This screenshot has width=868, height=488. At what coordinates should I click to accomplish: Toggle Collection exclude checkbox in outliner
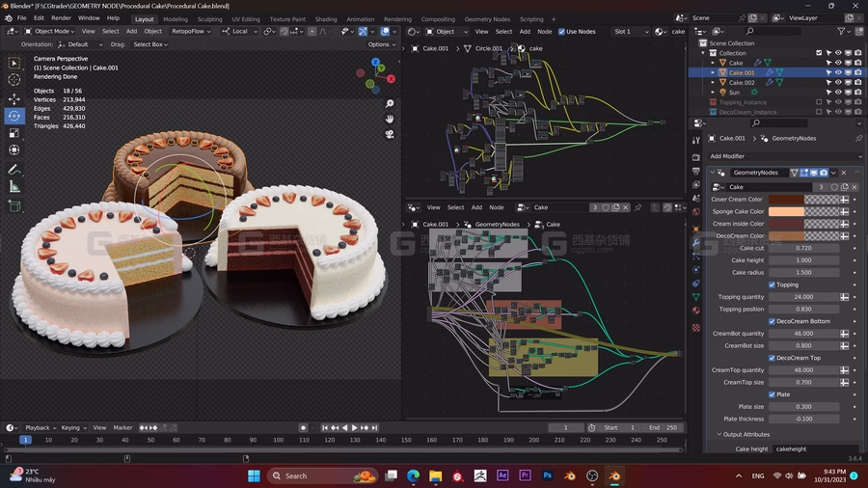tap(819, 53)
